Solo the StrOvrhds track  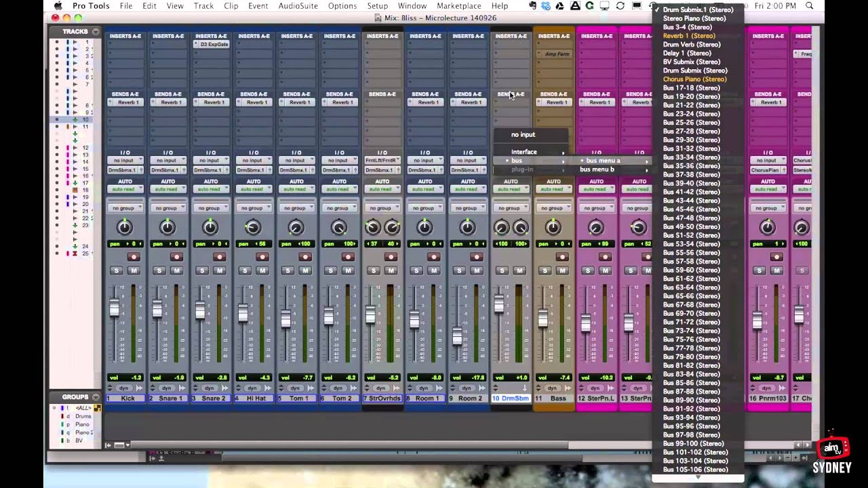[x=374, y=270]
